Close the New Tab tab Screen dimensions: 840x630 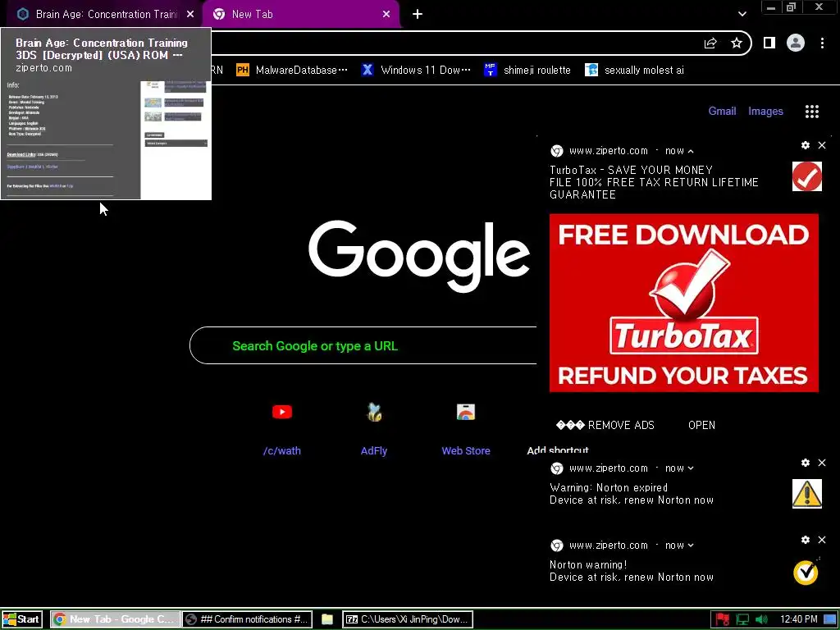[386, 15]
